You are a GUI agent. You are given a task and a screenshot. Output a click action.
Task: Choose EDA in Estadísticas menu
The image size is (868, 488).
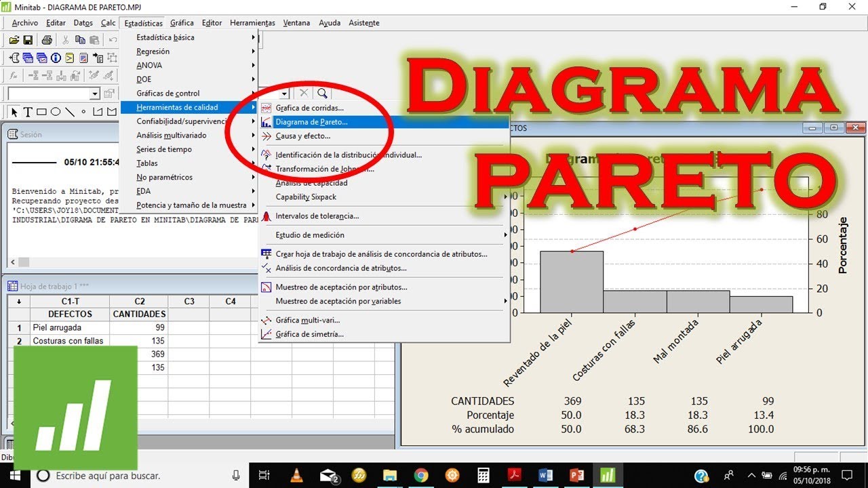click(x=189, y=191)
